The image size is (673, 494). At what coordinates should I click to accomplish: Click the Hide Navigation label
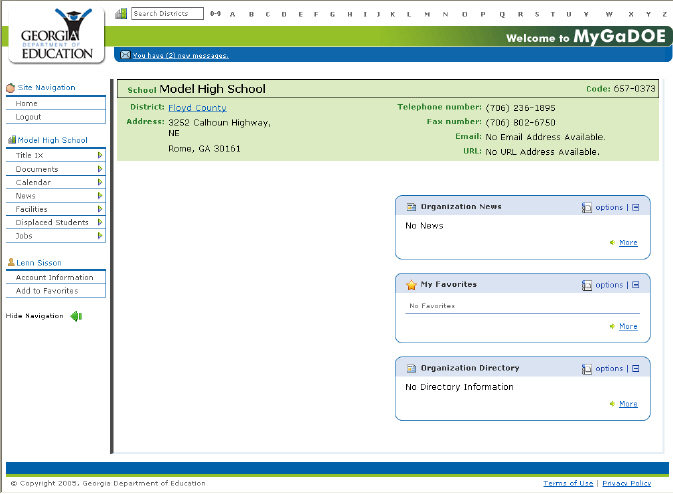click(34, 316)
